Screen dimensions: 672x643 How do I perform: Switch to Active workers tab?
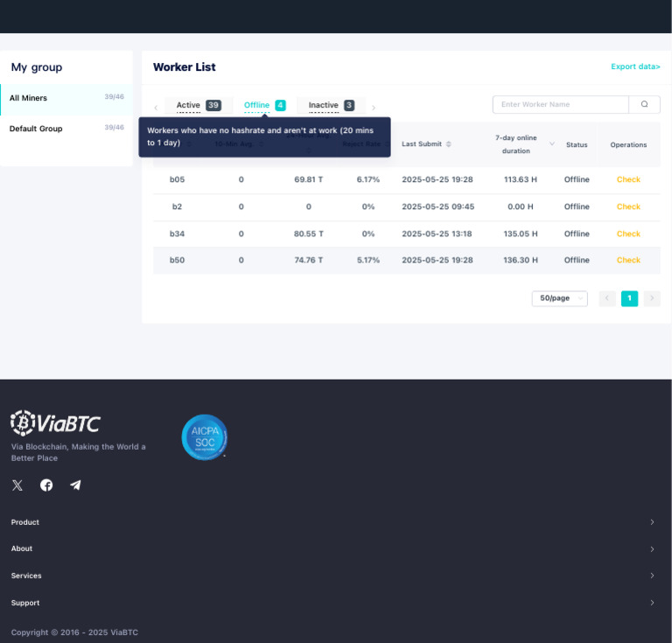(199, 105)
